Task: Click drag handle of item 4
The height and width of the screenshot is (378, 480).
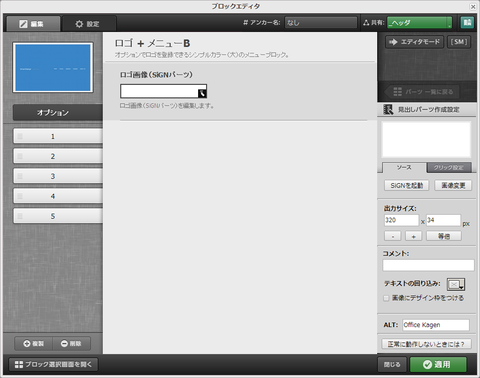Action: pyautogui.click(x=20, y=196)
